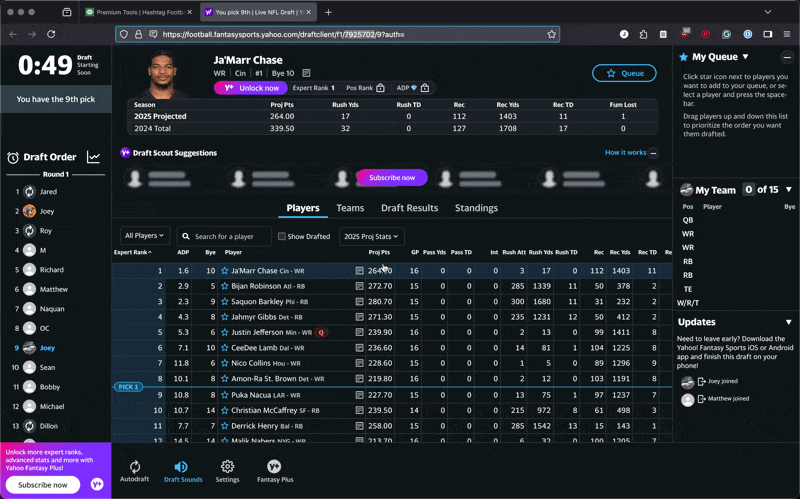800x499 pixels.
Task: Collapse Draft Scout Suggestions section
Action: tap(654, 153)
